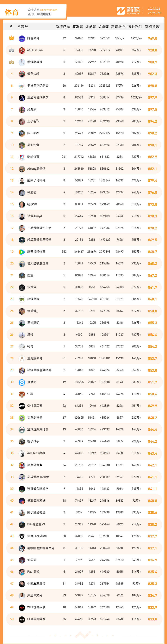The image size is (167, 644).
Task: Click the 累计粉丝 column header
Action: pyautogui.click(x=135, y=27)
